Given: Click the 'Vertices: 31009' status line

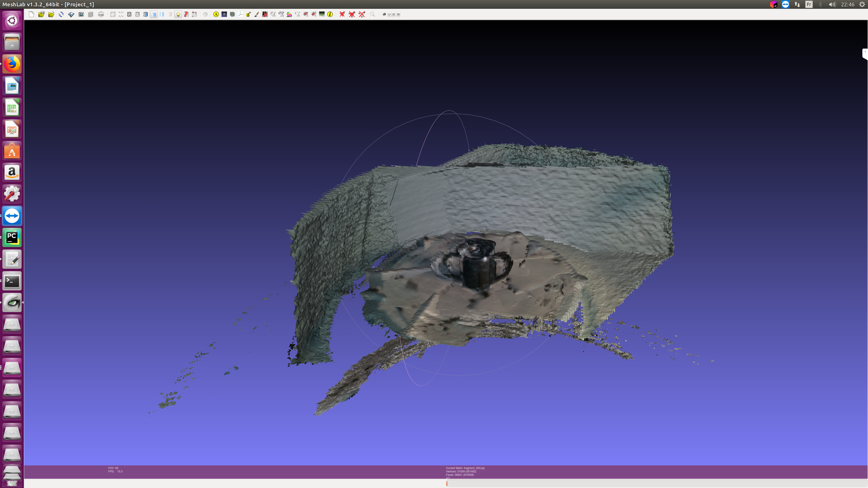Looking at the screenshot, I should click(x=461, y=471).
